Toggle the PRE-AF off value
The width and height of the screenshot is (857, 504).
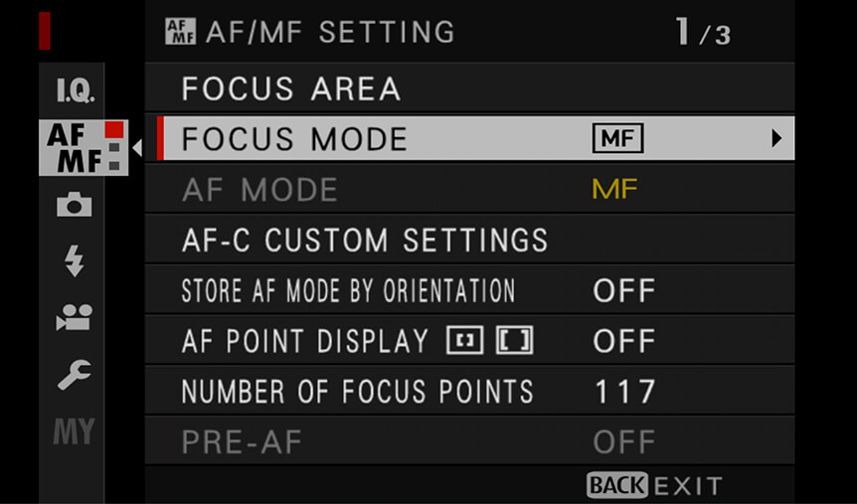624,441
